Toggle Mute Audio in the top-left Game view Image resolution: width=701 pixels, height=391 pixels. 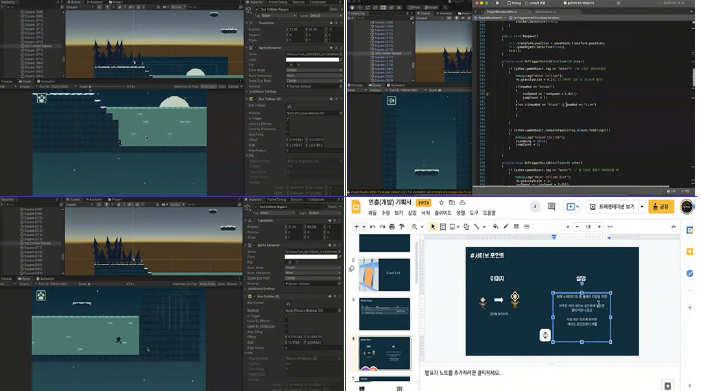point(208,87)
